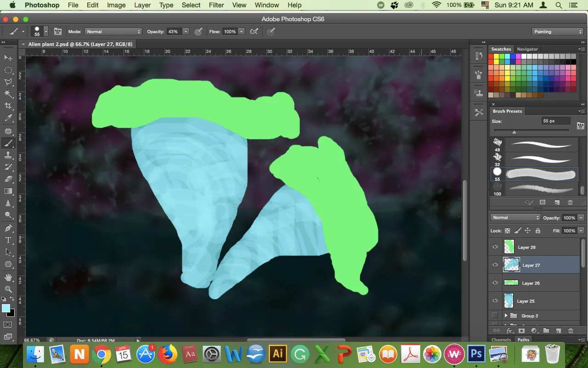This screenshot has height=368, width=588.
Task: Open the Layer menu
Action: click(x=142, y=5)
